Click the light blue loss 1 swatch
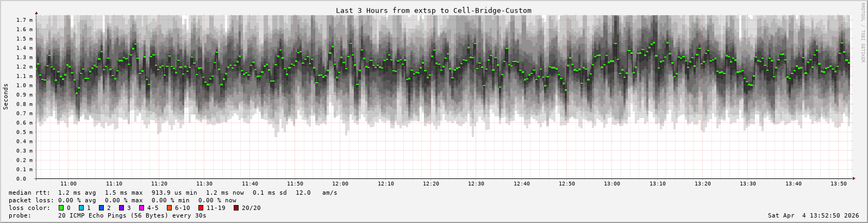 [x=81, y=208]
